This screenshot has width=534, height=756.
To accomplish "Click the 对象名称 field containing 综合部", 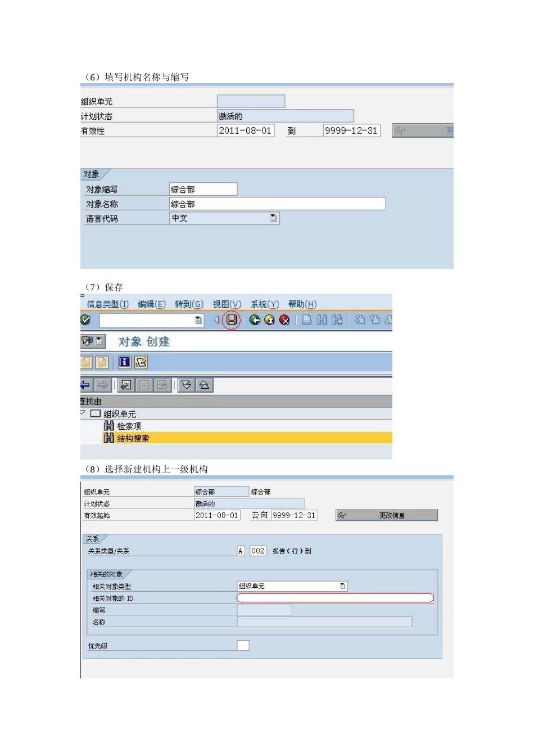I will click(278, 204).
